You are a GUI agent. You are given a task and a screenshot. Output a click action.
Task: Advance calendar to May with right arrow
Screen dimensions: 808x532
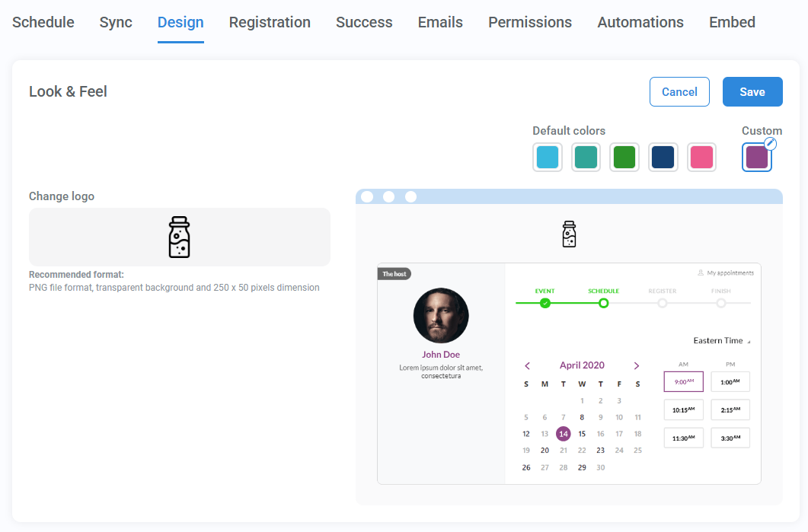pos(637,365)
